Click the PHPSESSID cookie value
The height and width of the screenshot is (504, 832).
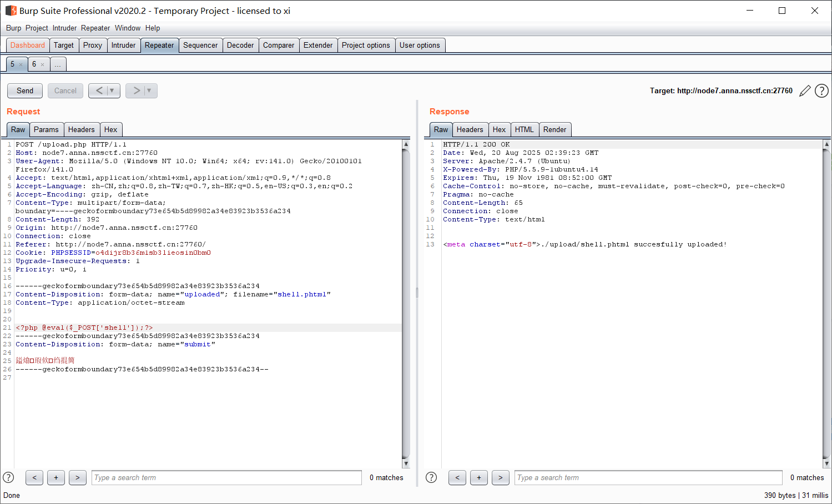(x=153, y=253)
